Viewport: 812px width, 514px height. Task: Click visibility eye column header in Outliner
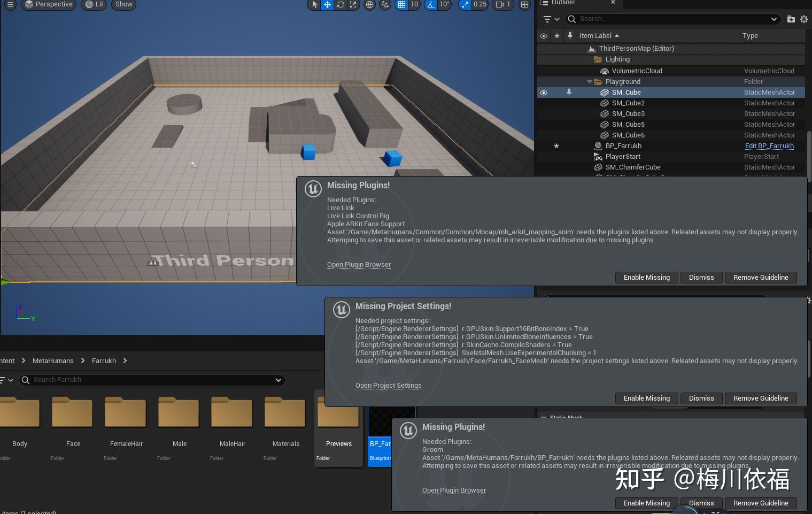pyautogui.click(x=544, y=36)
